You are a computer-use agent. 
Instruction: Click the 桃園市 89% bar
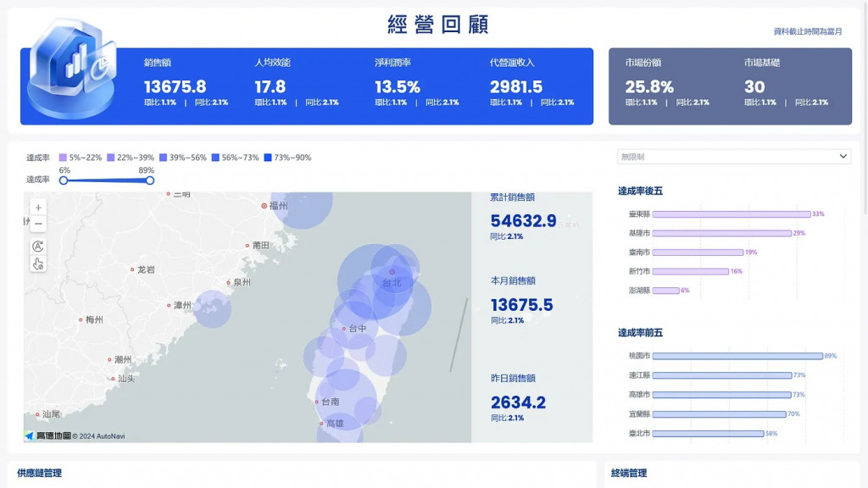point(737,357)
